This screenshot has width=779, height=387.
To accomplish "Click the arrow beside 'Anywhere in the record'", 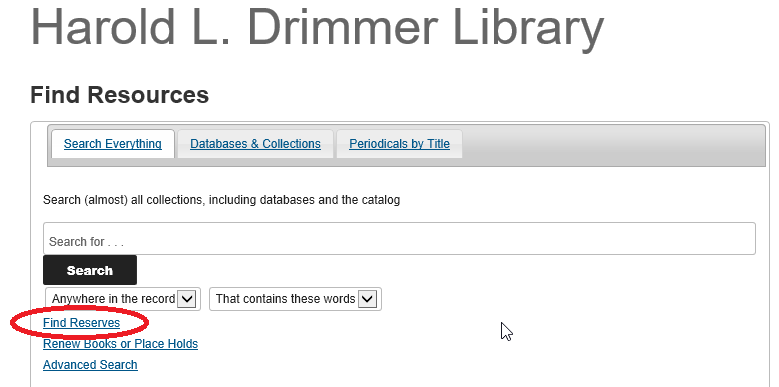I will pos(187,299).
